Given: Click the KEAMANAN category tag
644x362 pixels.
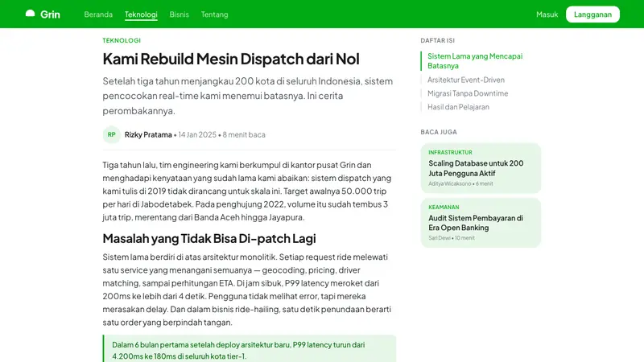Looking at the screenshot, I should 444,208.
